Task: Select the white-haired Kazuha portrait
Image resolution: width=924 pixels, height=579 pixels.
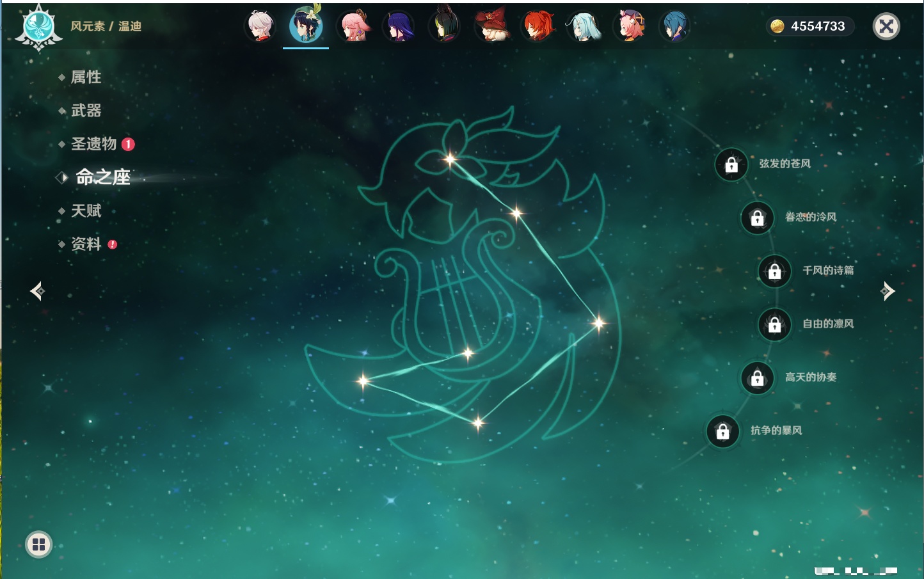Action: coord(260,26)
